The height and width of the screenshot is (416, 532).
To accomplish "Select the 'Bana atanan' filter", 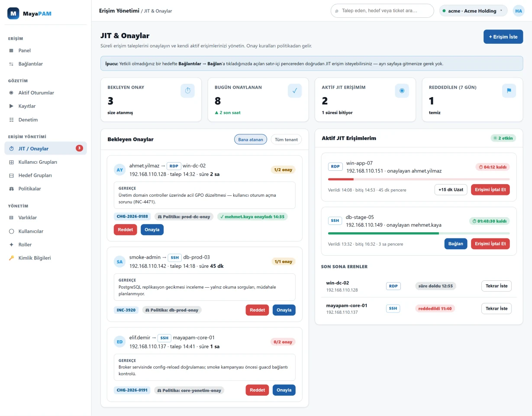I will pos(251,140).
